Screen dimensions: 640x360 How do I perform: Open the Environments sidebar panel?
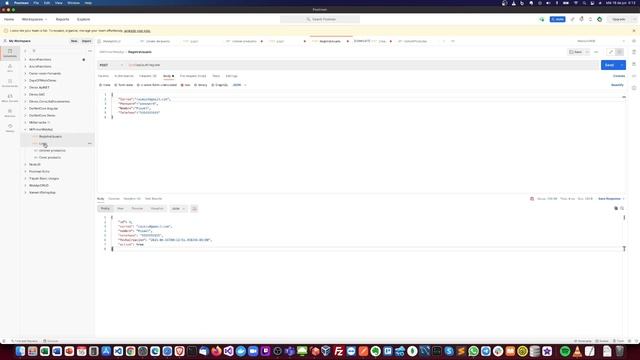[10, 83]
